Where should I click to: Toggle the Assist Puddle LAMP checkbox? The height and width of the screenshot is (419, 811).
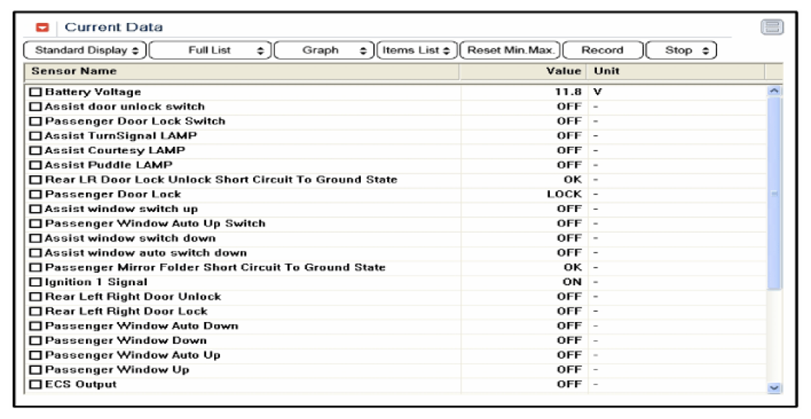point(36,165)
